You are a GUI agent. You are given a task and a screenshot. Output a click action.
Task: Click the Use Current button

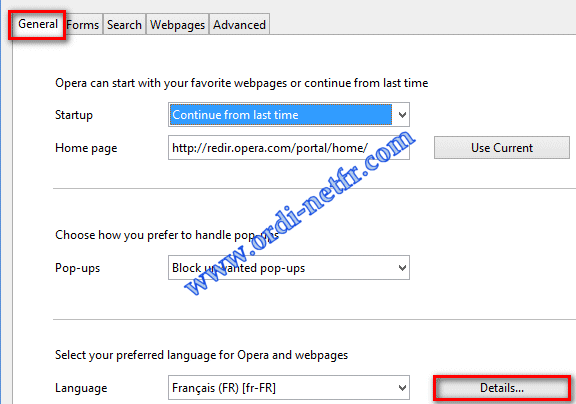[502, 148]
